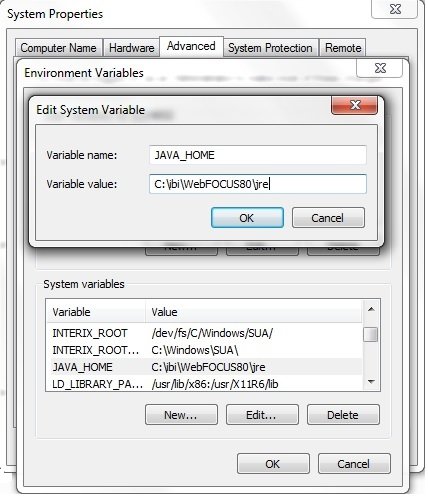Click the system variables scrollbar thumb
Viewport: 428px width, 497px height.
371,335
